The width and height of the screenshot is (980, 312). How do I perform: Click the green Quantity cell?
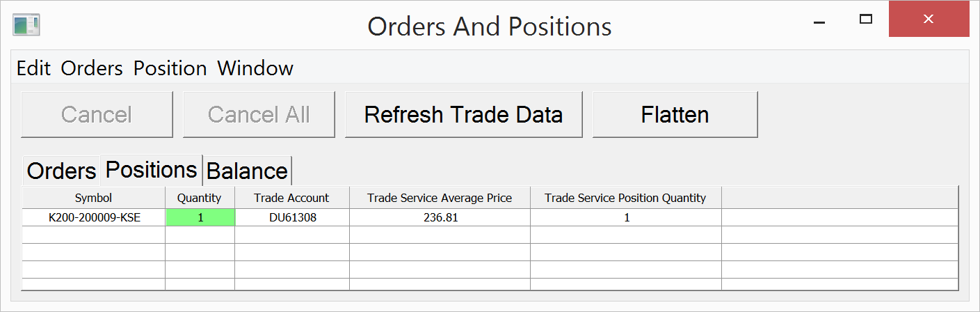click(200, 217)
